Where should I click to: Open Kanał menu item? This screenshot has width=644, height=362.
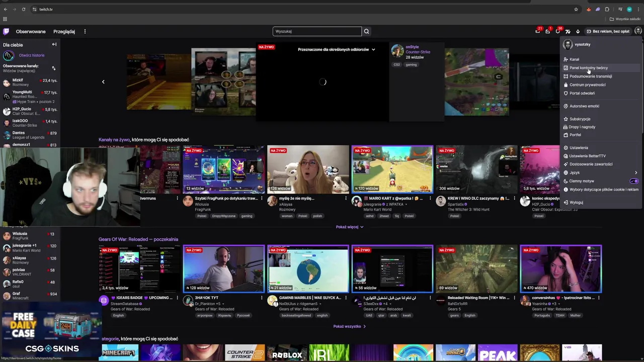pos(601,59)
